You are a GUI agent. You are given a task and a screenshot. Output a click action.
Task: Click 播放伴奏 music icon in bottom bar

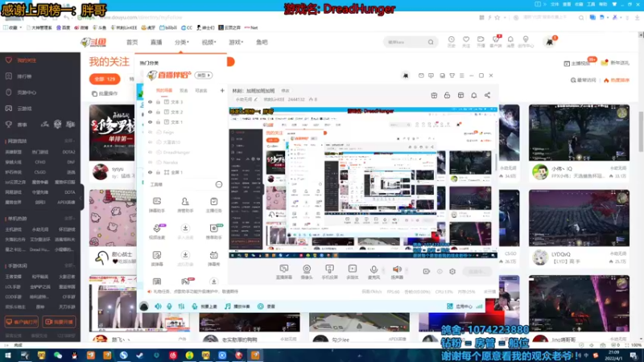[x=237, y=306]
